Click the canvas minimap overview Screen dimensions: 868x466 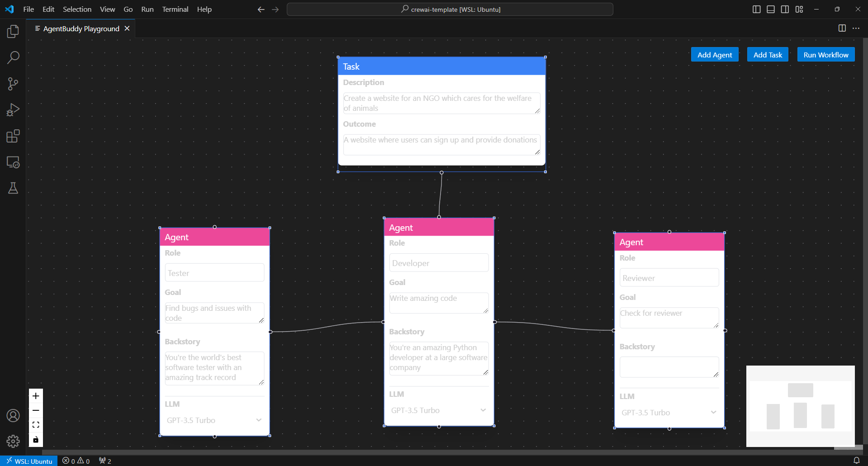pyautogui.click(x=800, y=406)
